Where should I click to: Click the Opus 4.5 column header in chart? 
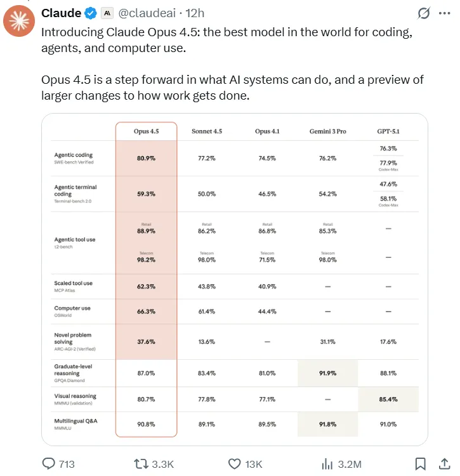(x=145, y=131)
